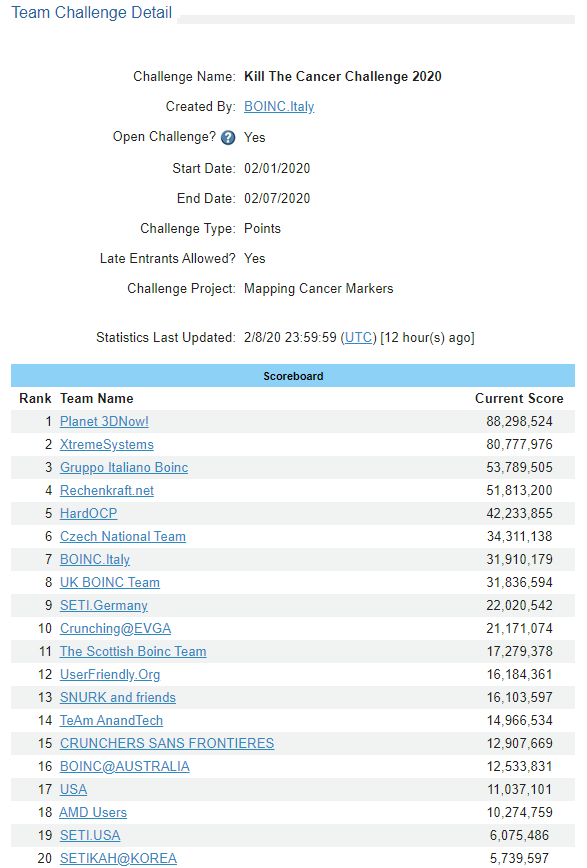Image resolution: width=587 pixels, height=868 pixels.
Task: Select the XtremeSystems team link
Action: coord(107,445)
